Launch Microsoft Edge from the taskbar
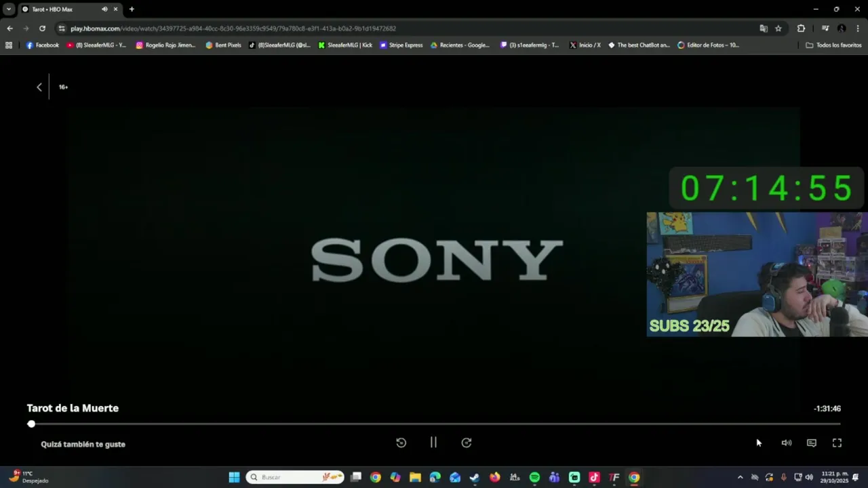This screenshot has height=488, width=868. pos(435,477)
